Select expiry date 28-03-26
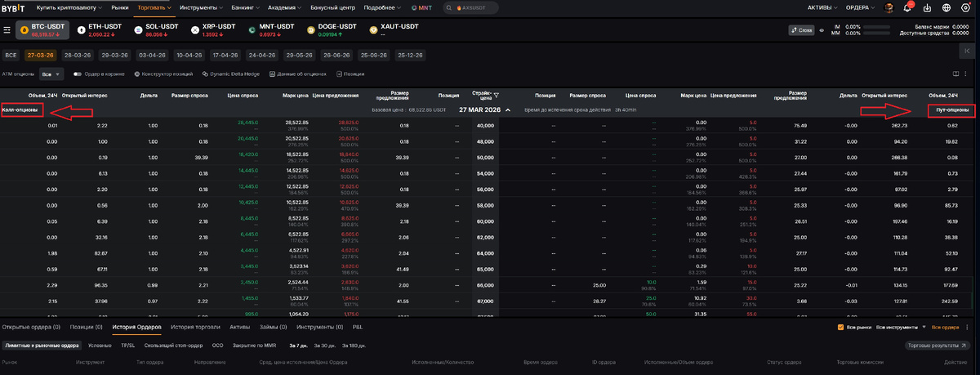The width and height of the screenshot is (980, 375). point(77,55)
